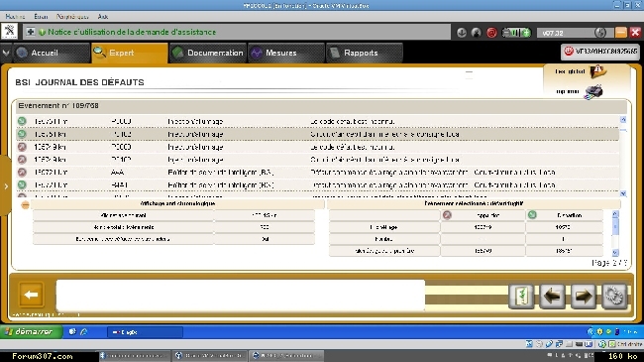Go to next page with right arrow
The image size is (644, 362).
(584, 296)
